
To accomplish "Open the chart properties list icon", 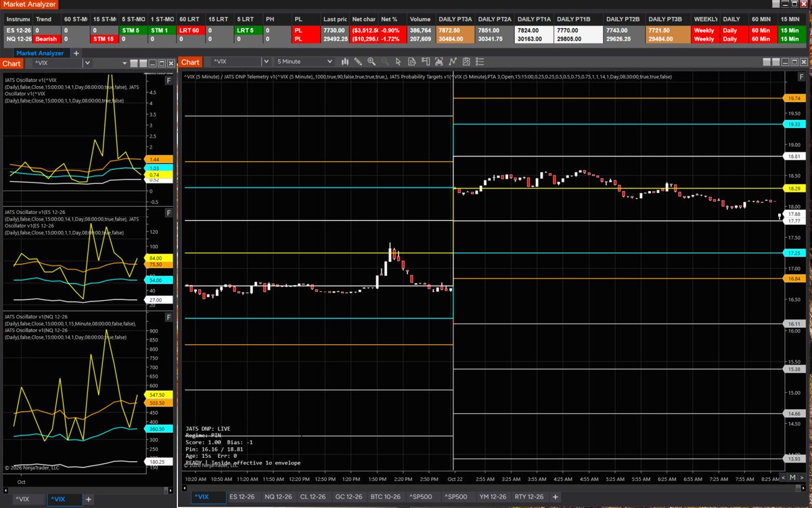I will [480, 62].
